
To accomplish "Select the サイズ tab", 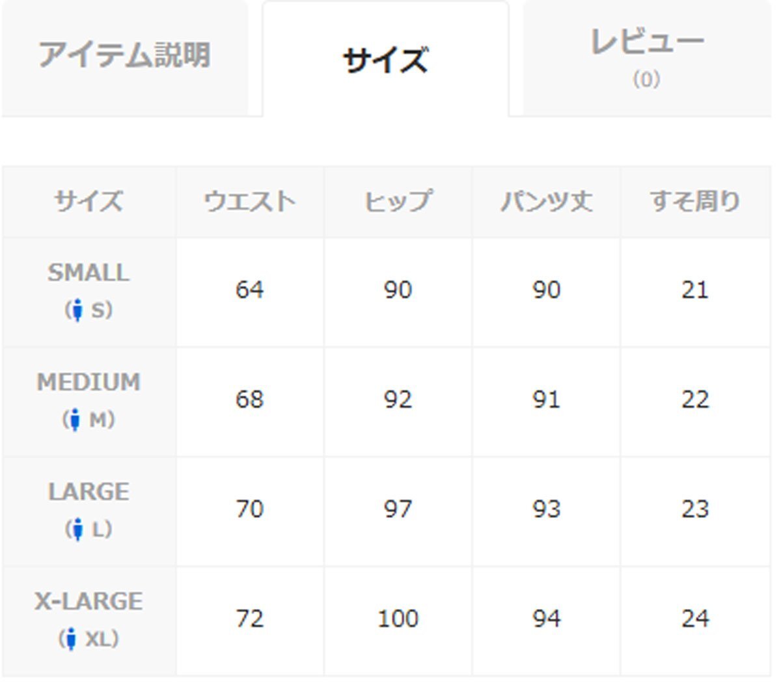I will click(x=385, y=59).
